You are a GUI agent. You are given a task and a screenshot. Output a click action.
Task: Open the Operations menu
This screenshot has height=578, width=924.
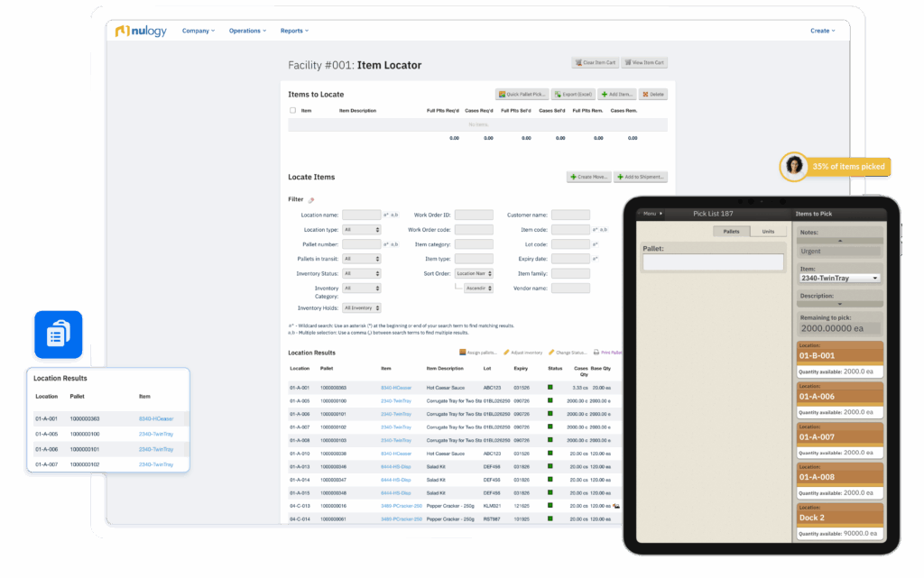coord(247,31)
